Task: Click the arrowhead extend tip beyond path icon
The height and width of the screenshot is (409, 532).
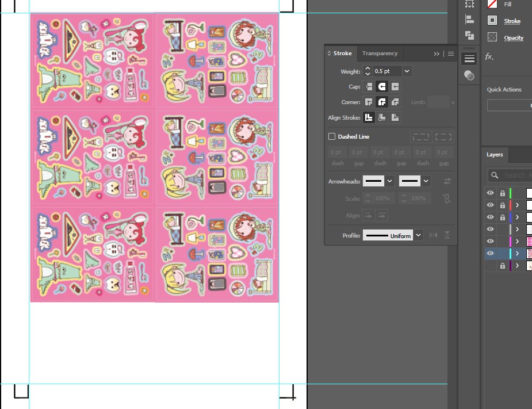Action: [369, 215]
